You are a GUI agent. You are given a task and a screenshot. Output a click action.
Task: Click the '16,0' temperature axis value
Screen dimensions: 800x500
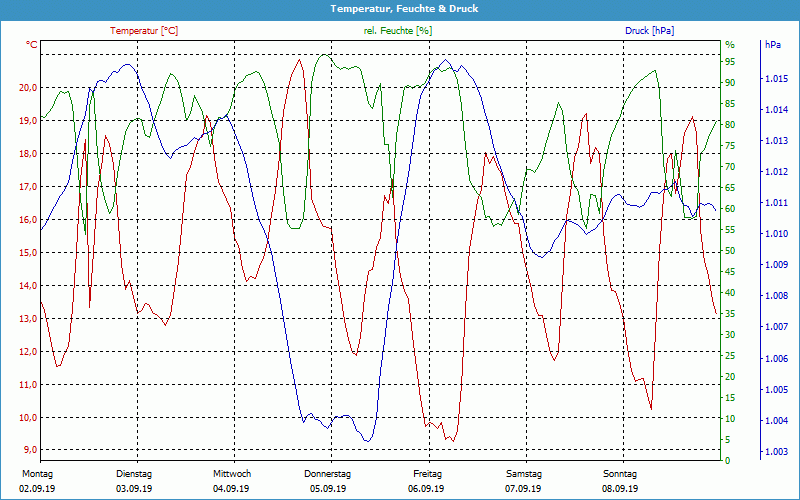[28, 220]
